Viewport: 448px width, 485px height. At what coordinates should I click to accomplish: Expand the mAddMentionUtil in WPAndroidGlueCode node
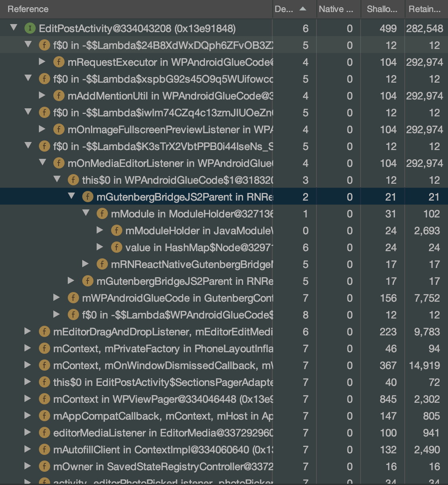[x=42, y=95]
